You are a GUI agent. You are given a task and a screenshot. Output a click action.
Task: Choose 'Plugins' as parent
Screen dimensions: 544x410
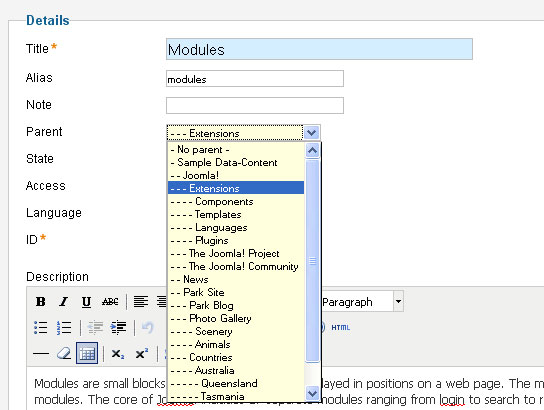point(236,240)
